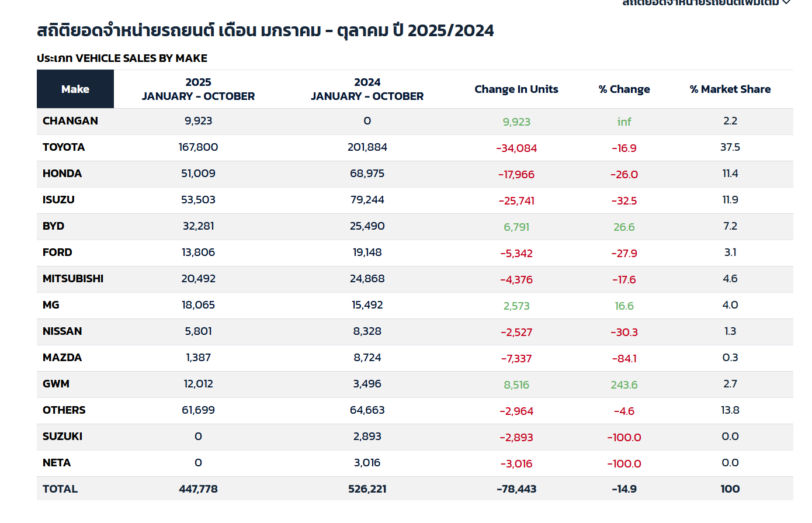Click GWM's 243.6 percent change value
The width and height of the screenshot is (812, 523).
coord(624,385)
